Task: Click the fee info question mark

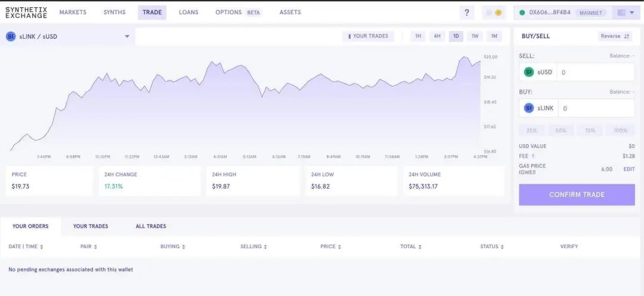Action: pos(533,156)
